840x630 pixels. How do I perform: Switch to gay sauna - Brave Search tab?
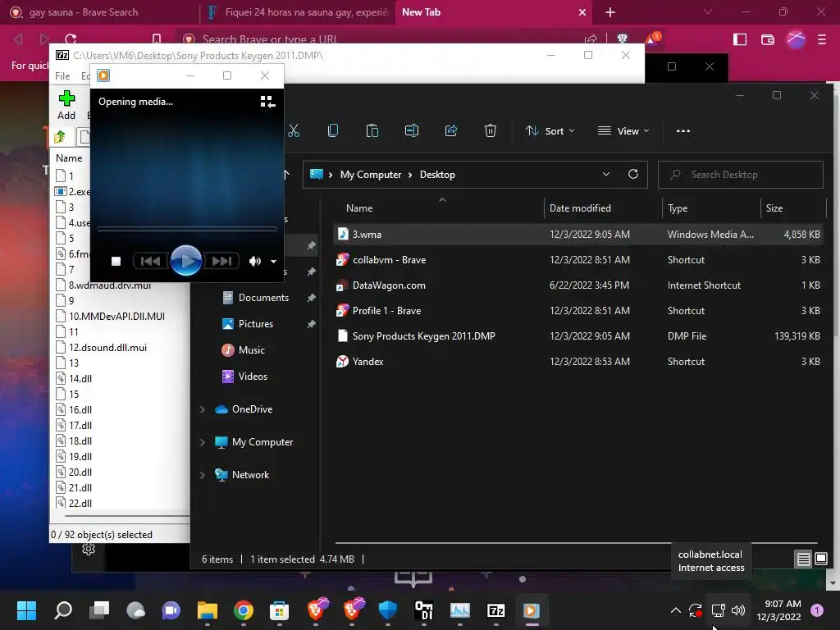point(99,11)
